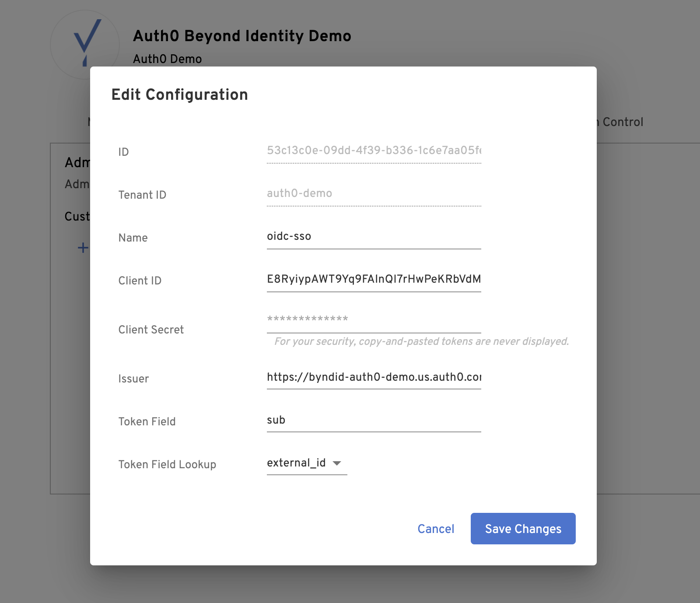Click the Client Secret label
The image size is (700, 603).
(x=151, y=330)
